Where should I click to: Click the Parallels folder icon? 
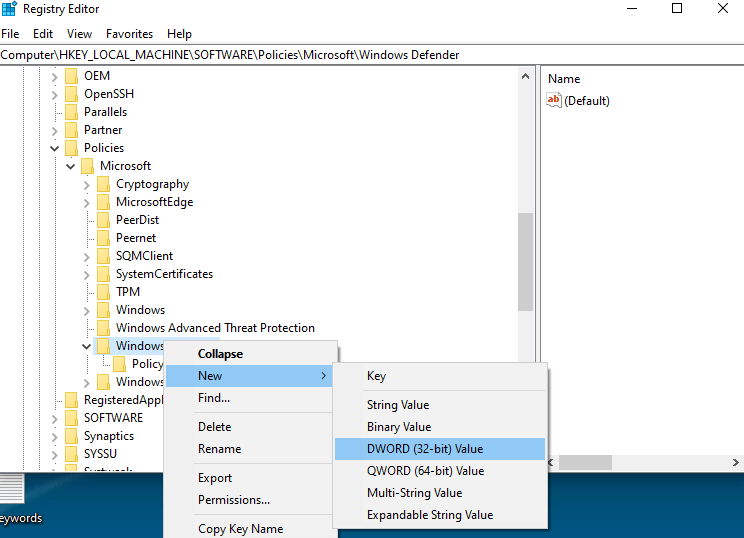(71, 112)
